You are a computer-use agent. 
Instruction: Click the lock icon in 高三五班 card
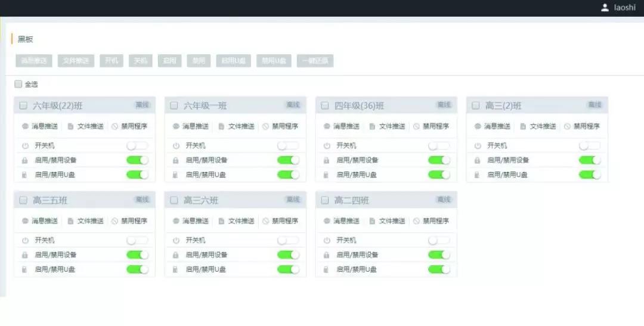(x=25, y=255)
